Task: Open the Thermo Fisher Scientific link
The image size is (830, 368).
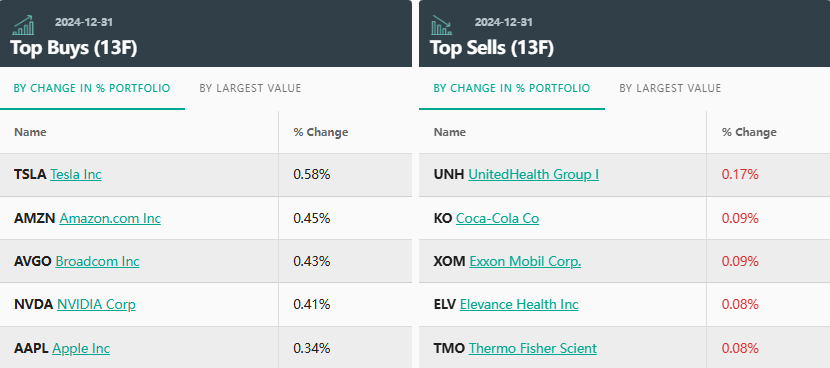Action: pos(533,348)
